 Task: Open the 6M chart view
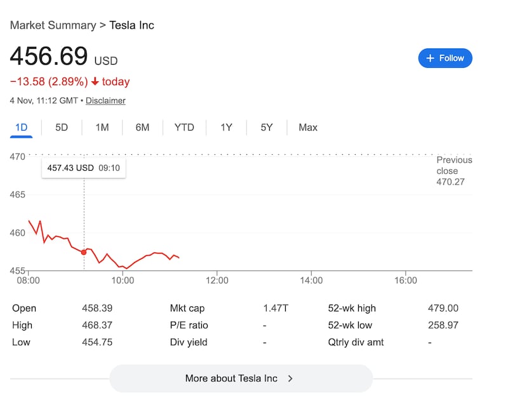(142, 128)
